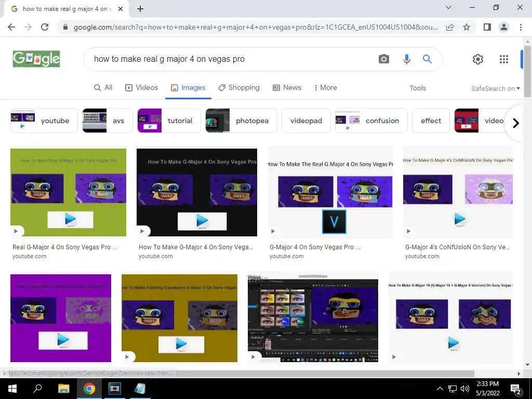This screenshot has width=532, height=399.
Task: Open the volume control in the tray
Action: pyautogui.click(x=465, y=389)
